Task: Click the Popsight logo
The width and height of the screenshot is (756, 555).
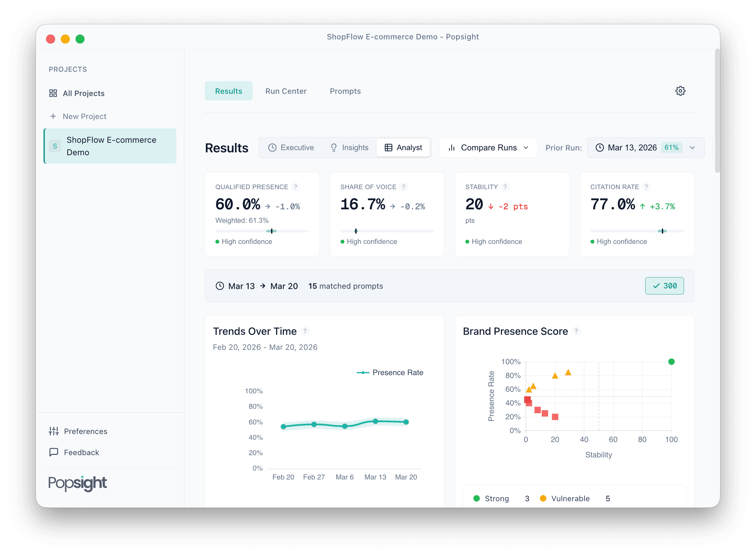Action: [77, 483]
